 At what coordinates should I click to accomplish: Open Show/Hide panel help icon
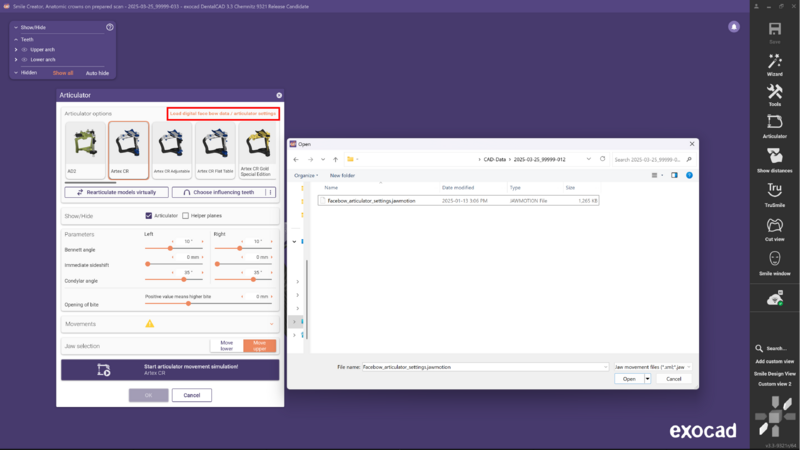click(110, 27)
